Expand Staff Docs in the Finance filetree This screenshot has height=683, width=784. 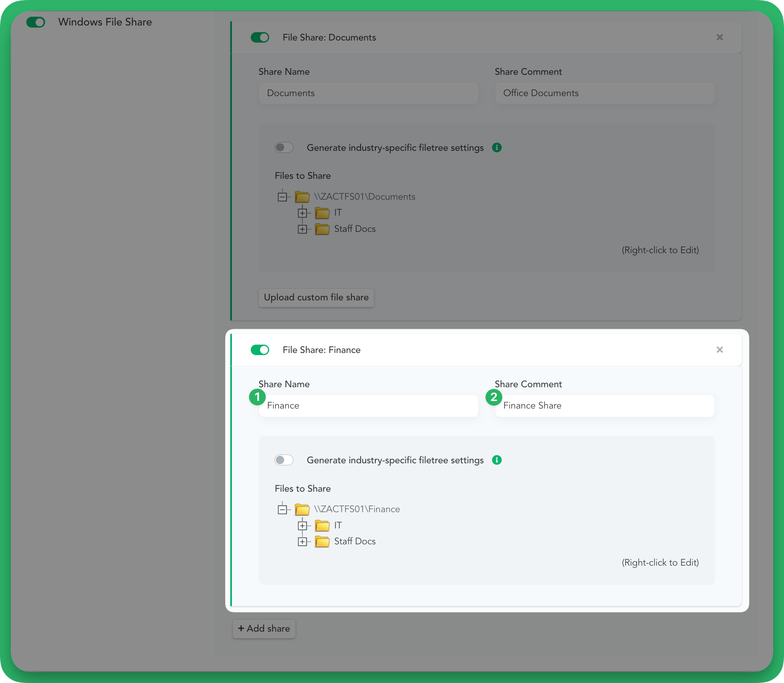point(303,541)
